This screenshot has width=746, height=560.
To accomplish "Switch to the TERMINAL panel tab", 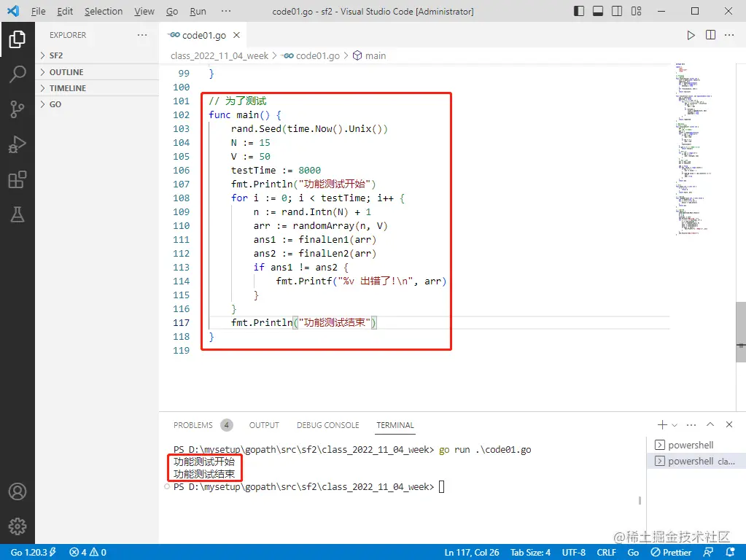I will coord(395,425).
